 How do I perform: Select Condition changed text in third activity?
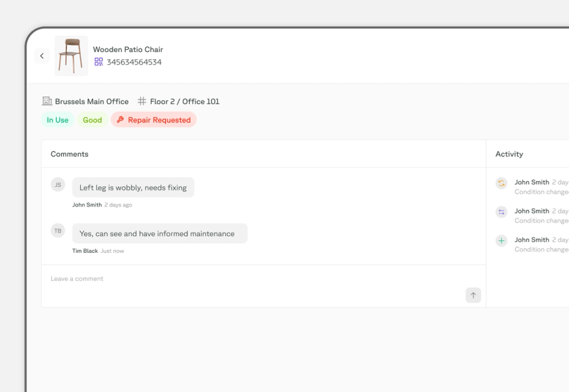coord(542,249)
